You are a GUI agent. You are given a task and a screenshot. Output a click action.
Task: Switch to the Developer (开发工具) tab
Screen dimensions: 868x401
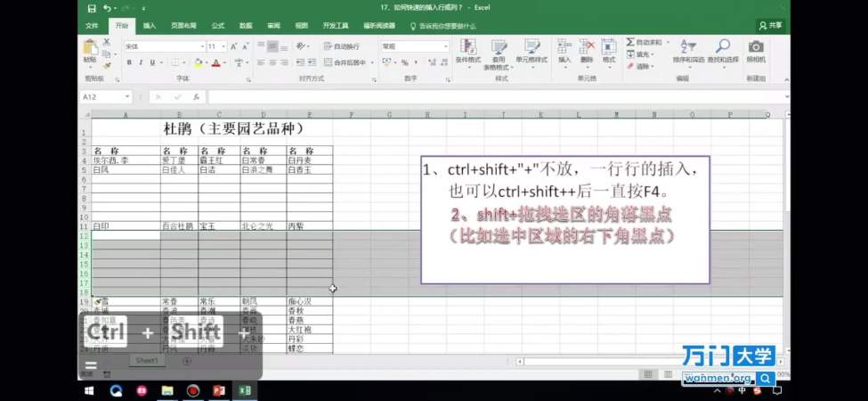pyautogui.click(x=336, y=26)
